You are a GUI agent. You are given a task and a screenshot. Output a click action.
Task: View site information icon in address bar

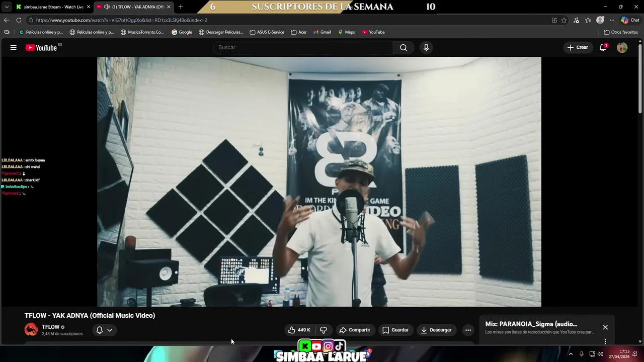(31, 20)
